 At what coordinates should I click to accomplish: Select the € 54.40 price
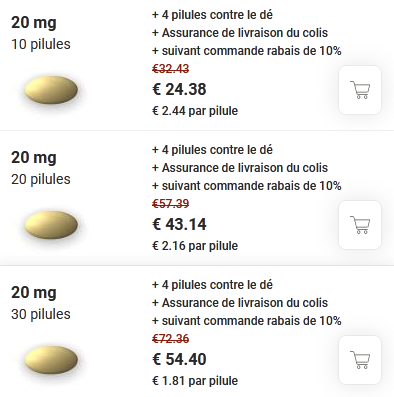179,359
